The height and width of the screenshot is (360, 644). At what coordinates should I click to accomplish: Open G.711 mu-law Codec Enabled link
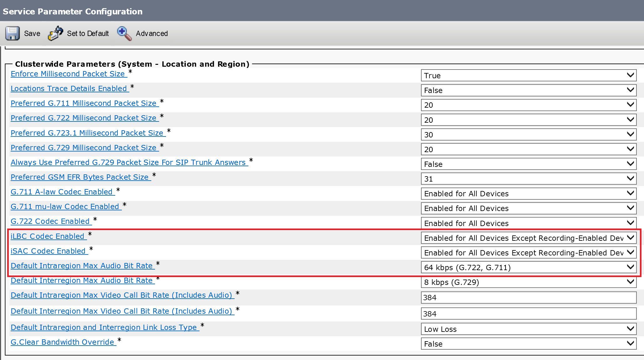coord(66,207)
